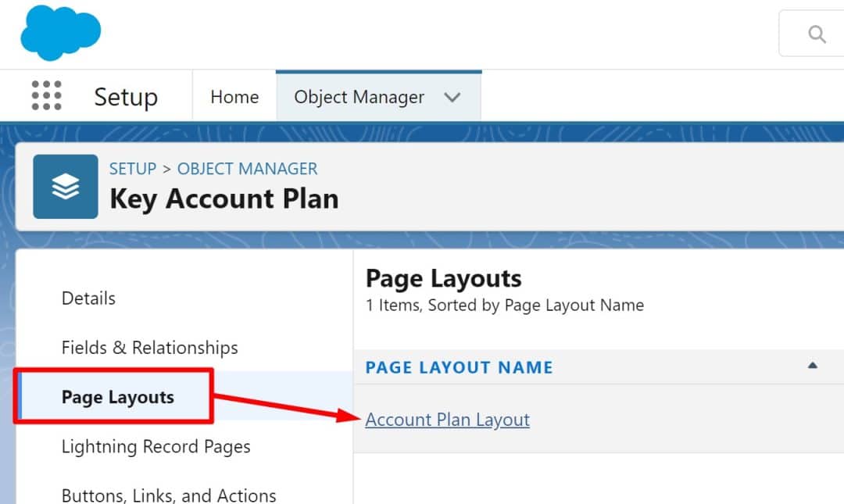The width and height of the screenshot is (844, 504).
Task: Click the Page Layout Name column header
Action: (458, 367)
